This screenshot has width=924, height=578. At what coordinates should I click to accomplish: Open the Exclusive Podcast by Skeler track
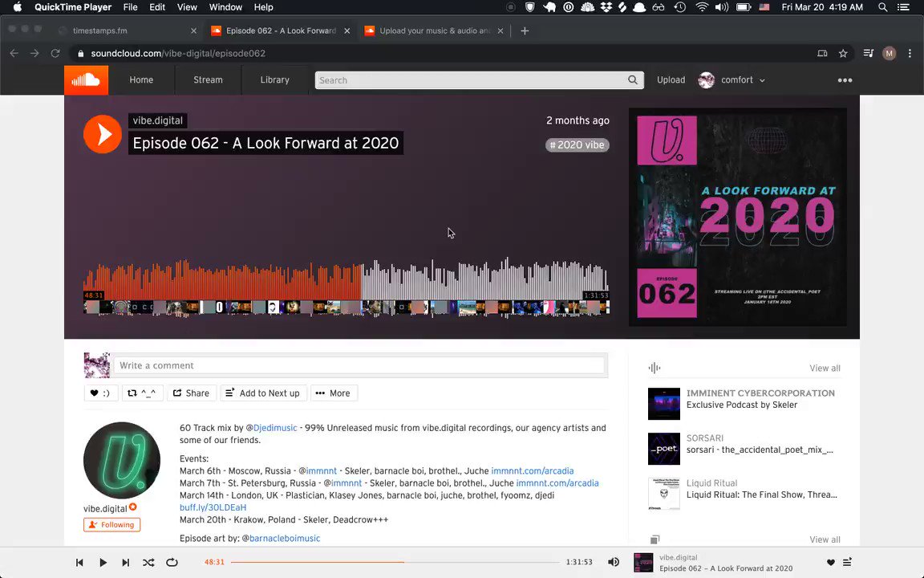pos(741,405)
